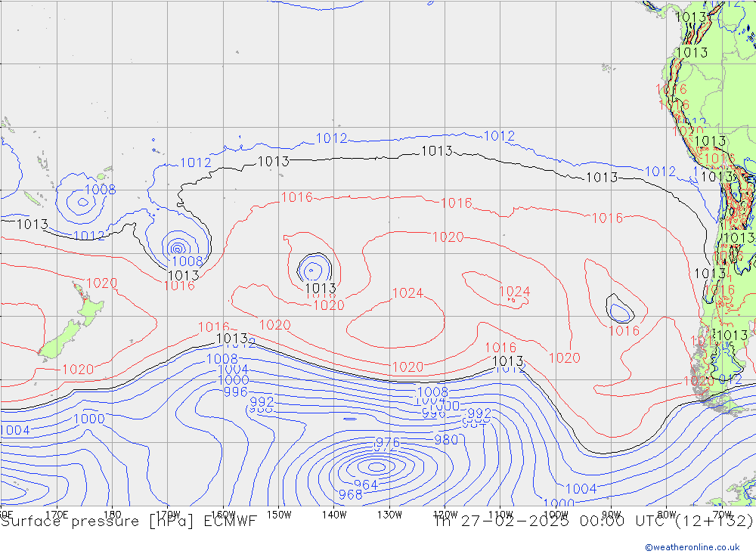Screen dimensions: 756x554
Task: Click the "980" isobar label
Action: pyautogui.click(x=446, y=439)
